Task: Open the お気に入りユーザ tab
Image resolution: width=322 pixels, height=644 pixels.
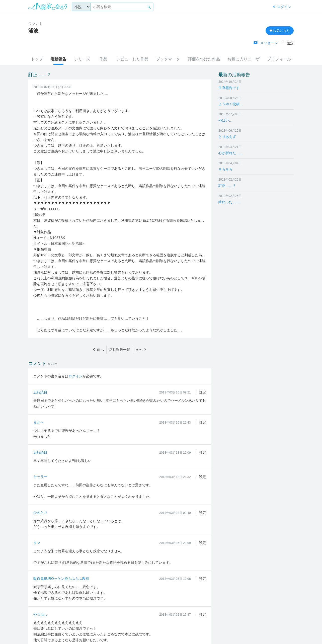Action: pyautogui.click(x=244, y=59)
